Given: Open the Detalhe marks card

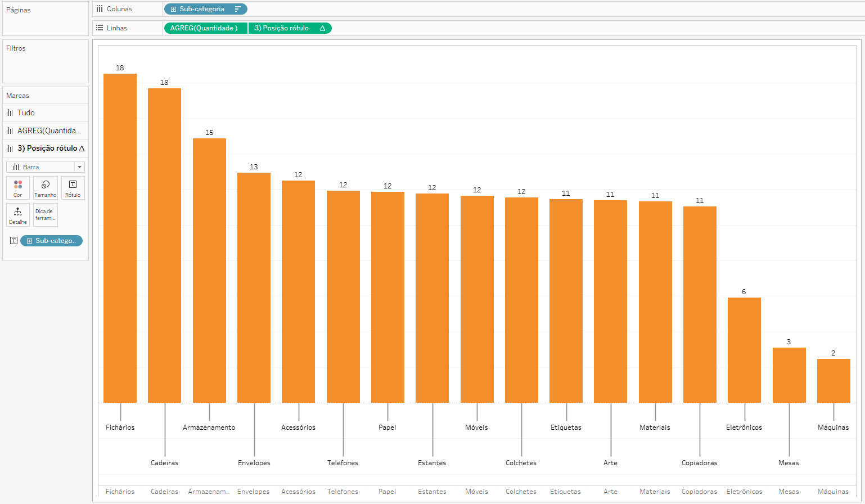Looking at the screenshot, I should 18,214.
